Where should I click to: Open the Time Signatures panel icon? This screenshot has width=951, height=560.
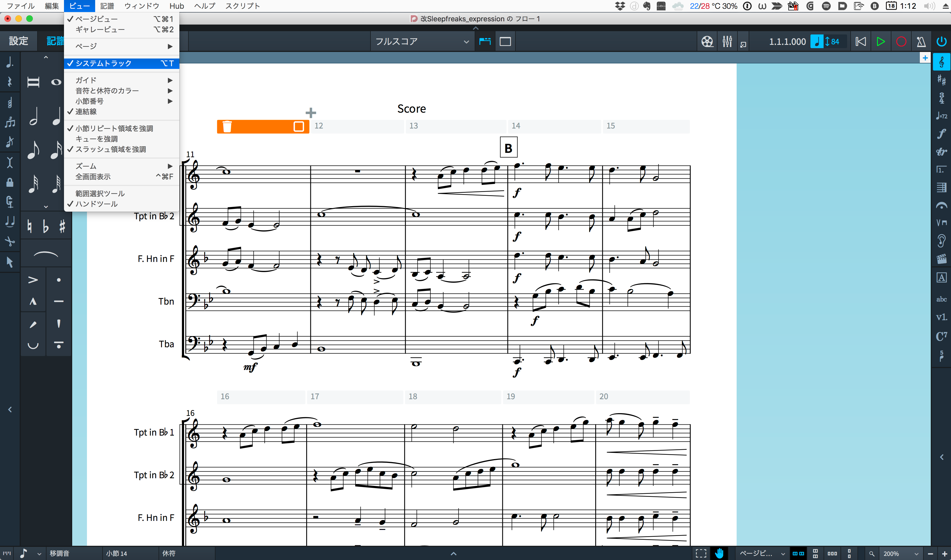pos(941,98)
